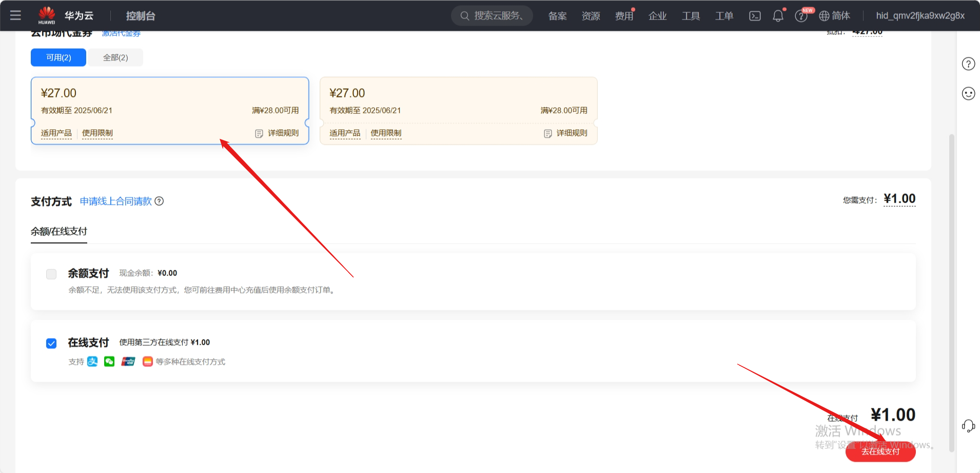Click the question mark icon in right sidebar
This screenshot has width=980, height=473.
tap(968, 64)
